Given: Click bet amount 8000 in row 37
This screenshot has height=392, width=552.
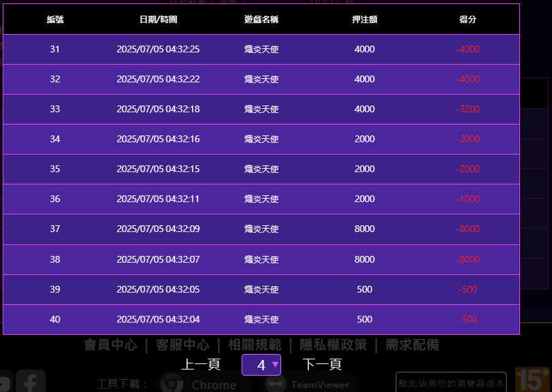Looking at the screenshot, I should 364,229.
